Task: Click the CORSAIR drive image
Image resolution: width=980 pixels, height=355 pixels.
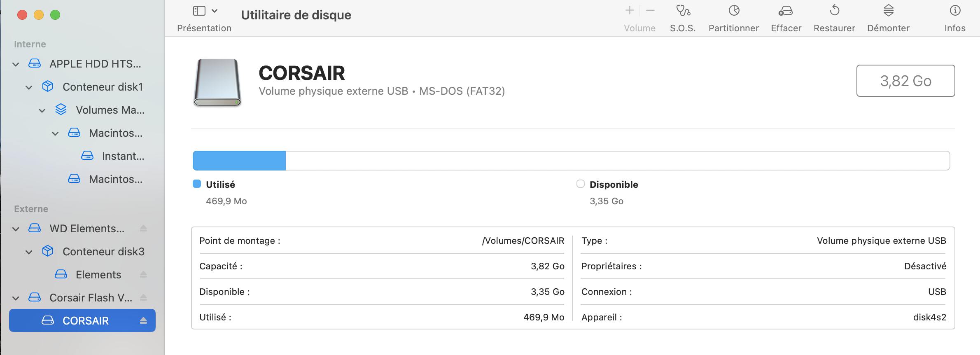Action: [217, 82]
